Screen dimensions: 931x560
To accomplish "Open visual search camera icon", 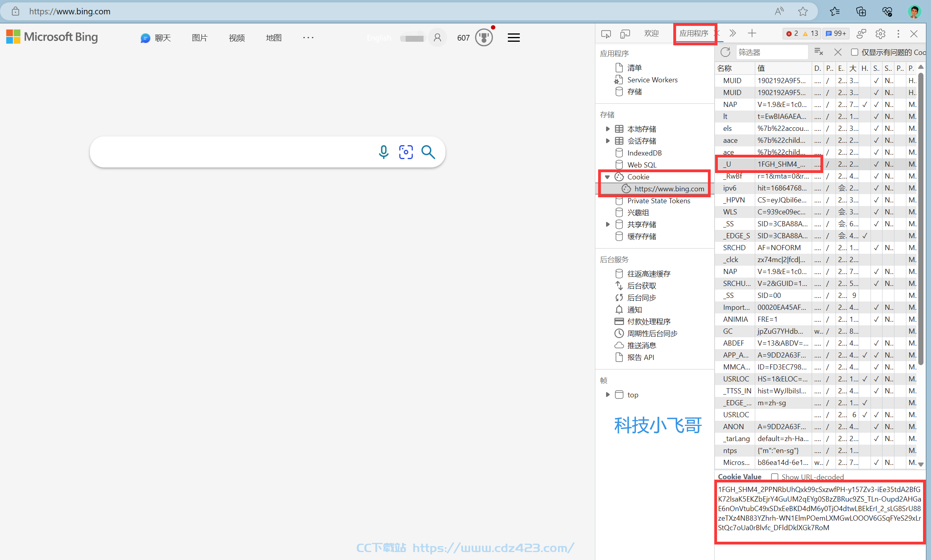I will click(406, 152).
